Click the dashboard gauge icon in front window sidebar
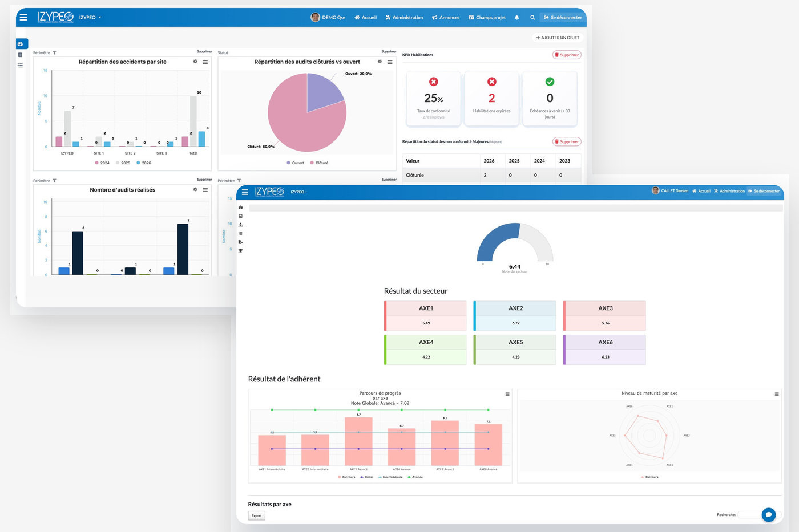 tap(240, 208)
